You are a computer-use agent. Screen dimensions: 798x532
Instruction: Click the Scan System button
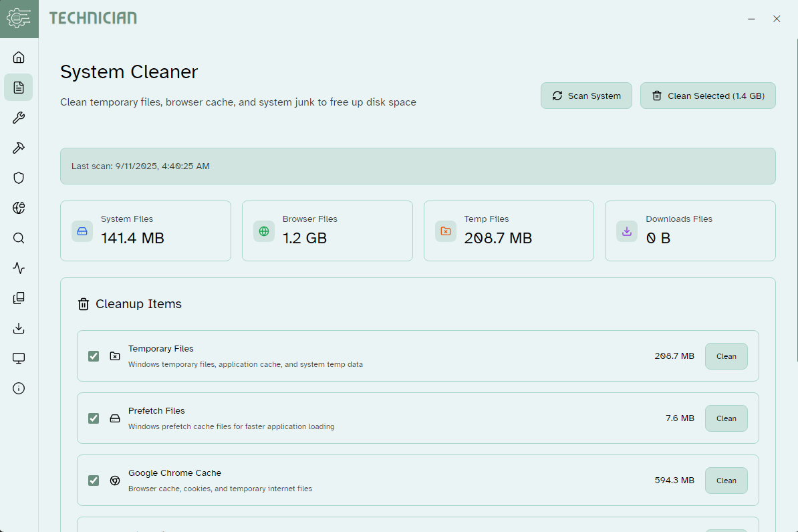586,96
